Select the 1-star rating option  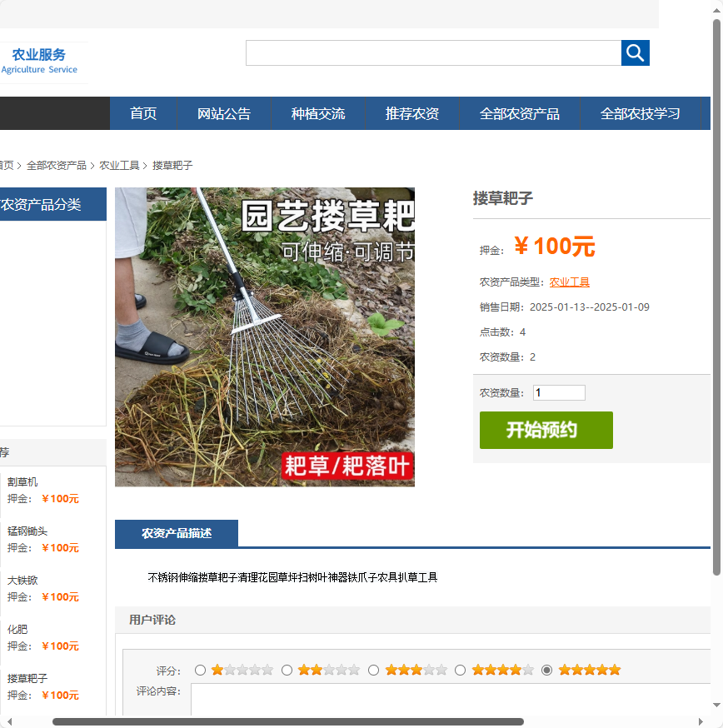click(x=200, y=669)
